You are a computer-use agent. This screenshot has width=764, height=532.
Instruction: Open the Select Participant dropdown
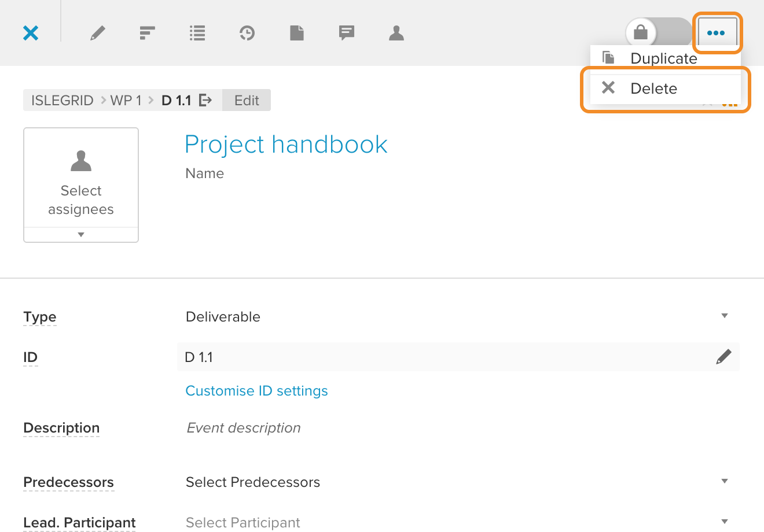coord(458,522)
